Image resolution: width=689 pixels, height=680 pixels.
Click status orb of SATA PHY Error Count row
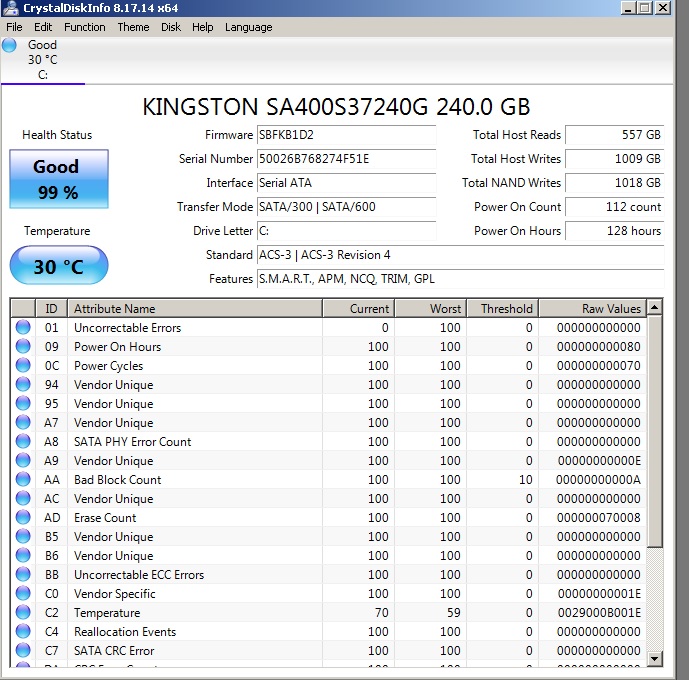click(x=23, y=441)
